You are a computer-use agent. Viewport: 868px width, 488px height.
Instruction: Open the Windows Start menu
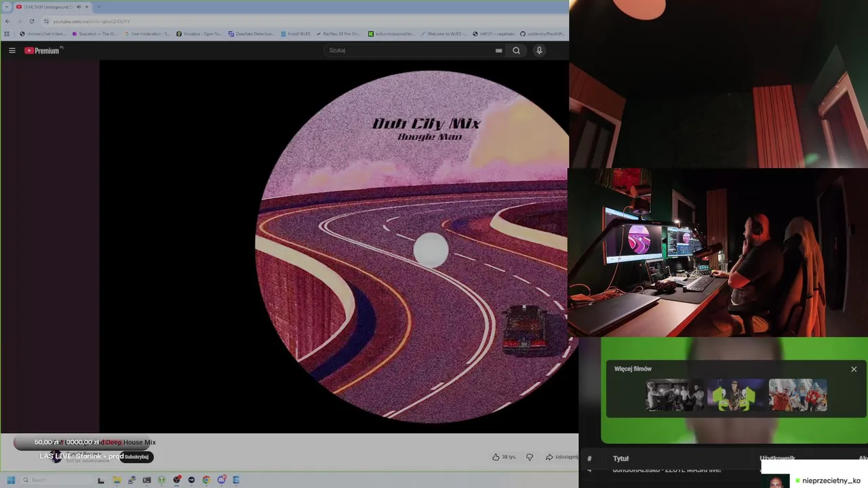pos(11,480)
